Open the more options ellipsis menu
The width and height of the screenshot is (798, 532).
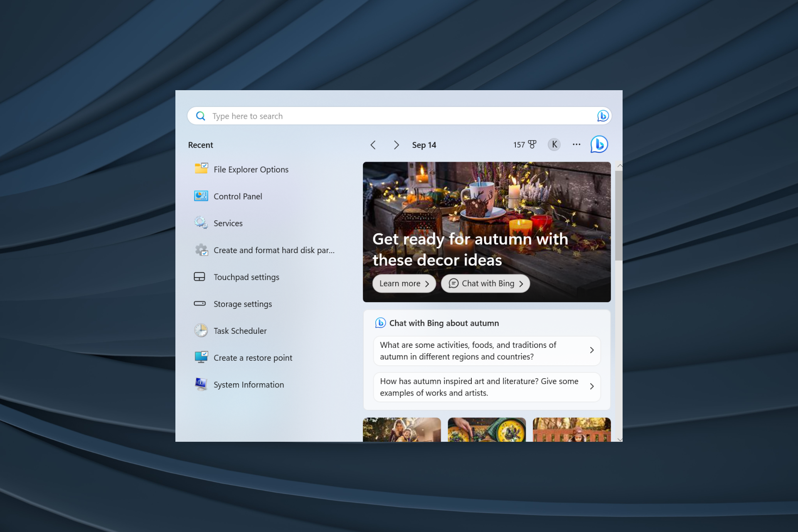[x=576, y=144]
